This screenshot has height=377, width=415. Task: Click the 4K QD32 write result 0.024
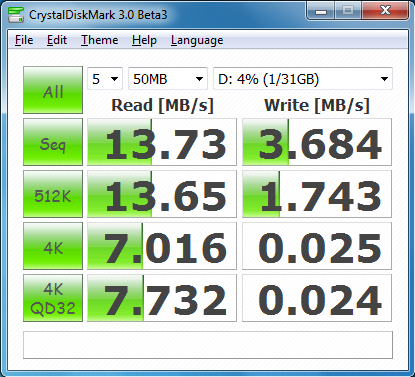(317, 298)
